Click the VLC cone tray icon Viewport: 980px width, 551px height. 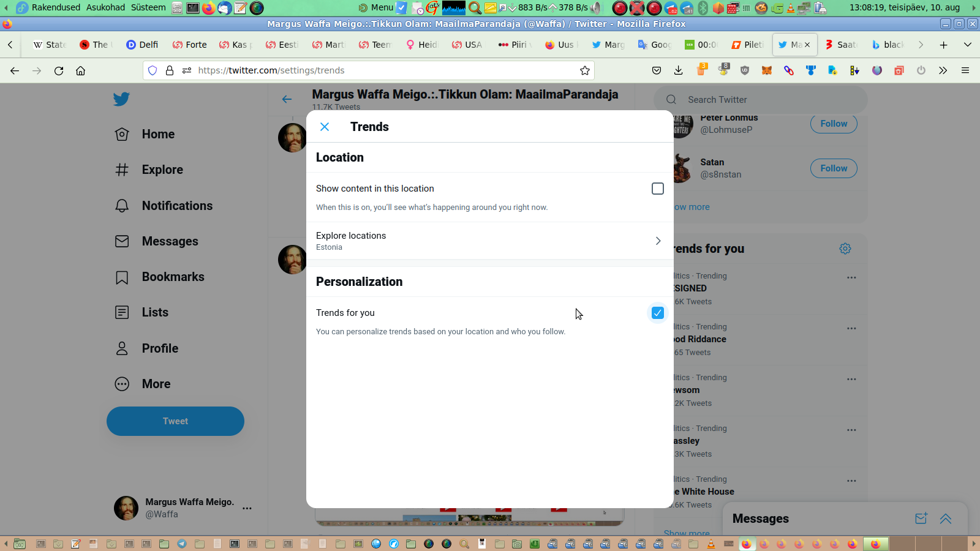[790, 8]
